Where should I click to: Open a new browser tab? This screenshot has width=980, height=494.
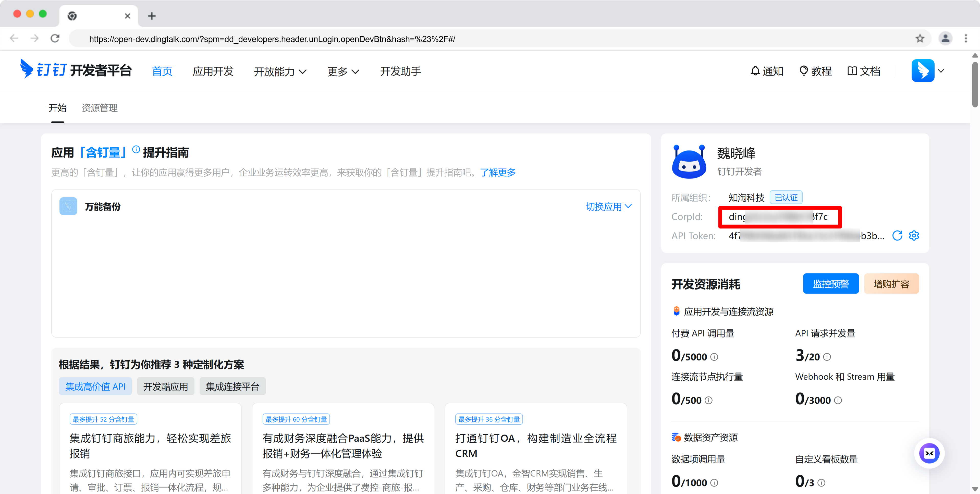tap(152, 16)
